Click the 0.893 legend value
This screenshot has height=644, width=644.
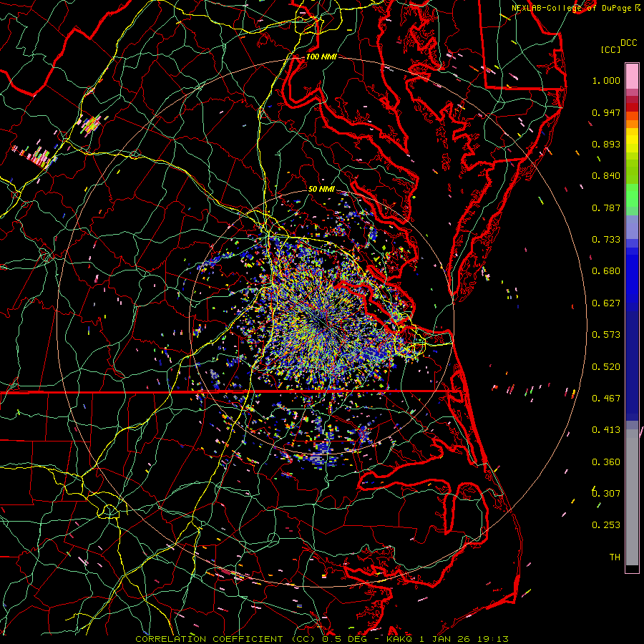point(606,144)
